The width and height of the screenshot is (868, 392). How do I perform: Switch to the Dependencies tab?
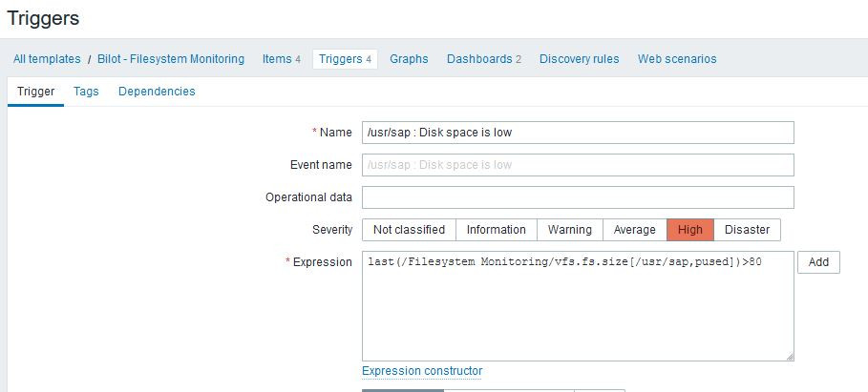tap(157, 92)
